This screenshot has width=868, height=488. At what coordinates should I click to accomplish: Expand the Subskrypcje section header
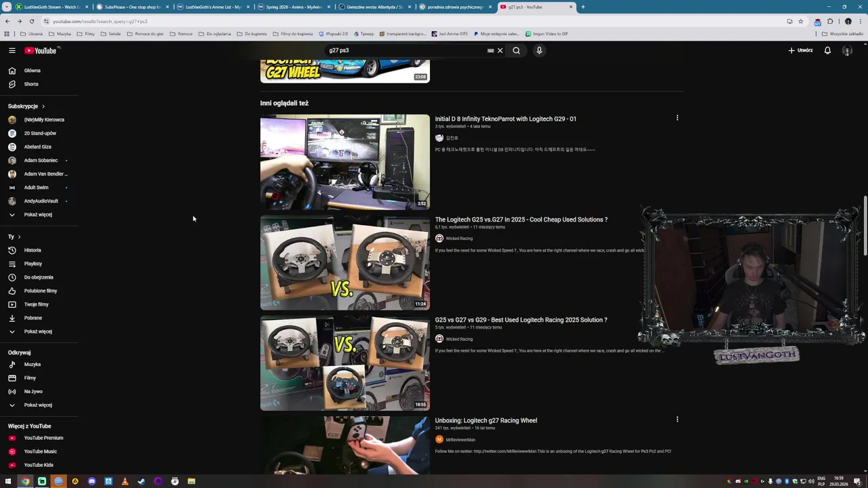click(x=26, y=106)
